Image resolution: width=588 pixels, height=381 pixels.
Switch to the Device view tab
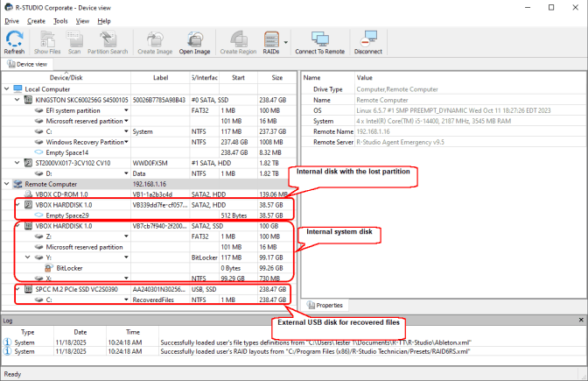coord(31,64)
